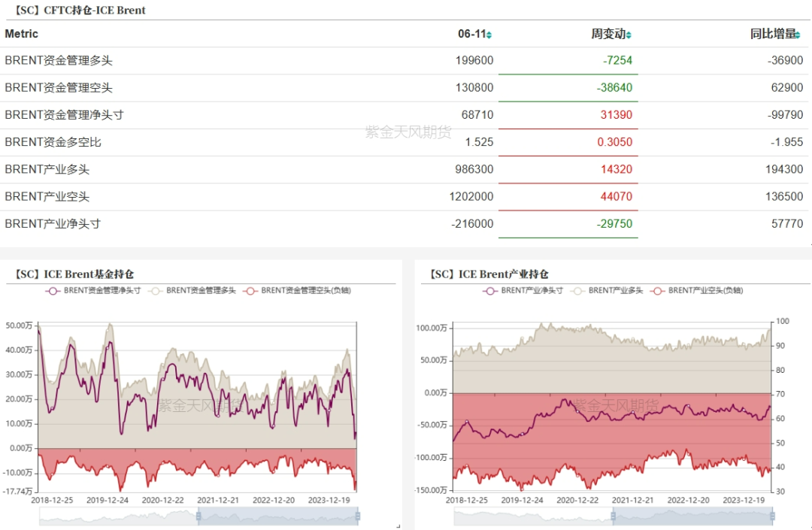
Task: Click BRENT产业多头 legend marker icon
Action: tap(577, 290)
